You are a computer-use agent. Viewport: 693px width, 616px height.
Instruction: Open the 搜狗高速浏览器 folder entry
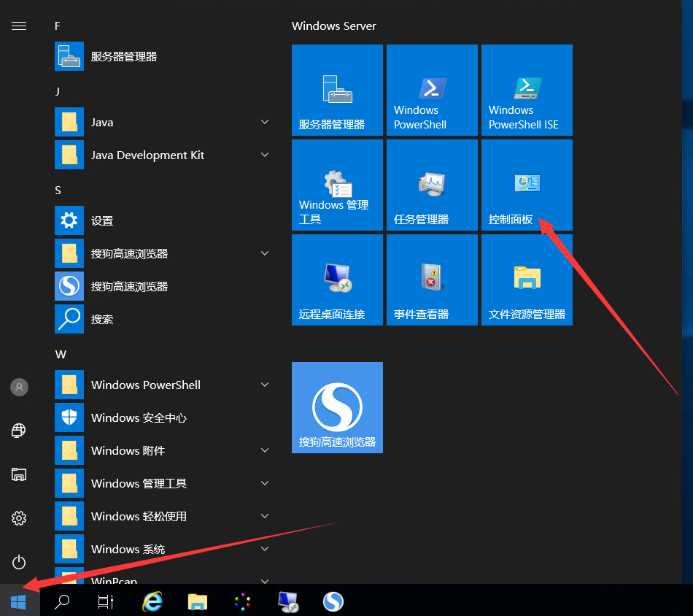(x=162, y=253)
